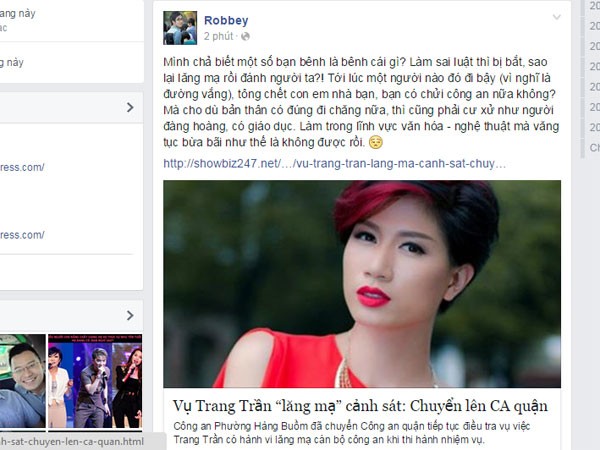Open photo of smiling man with glasses
600x450 pixels.
pos(23,381)
